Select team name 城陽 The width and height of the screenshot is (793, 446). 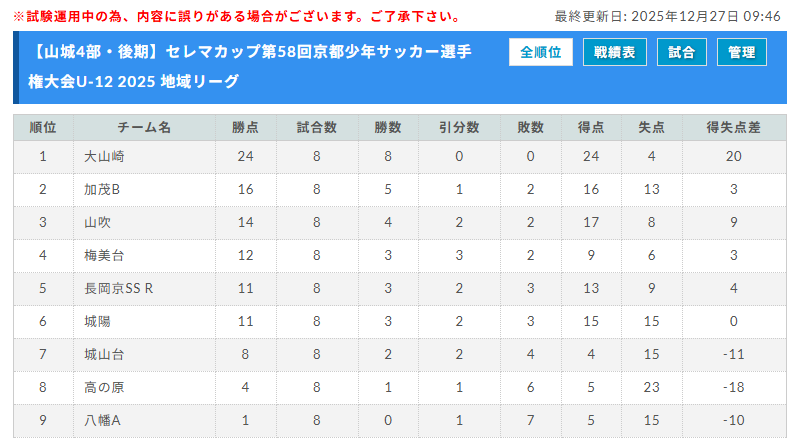(x=97, y=322)
